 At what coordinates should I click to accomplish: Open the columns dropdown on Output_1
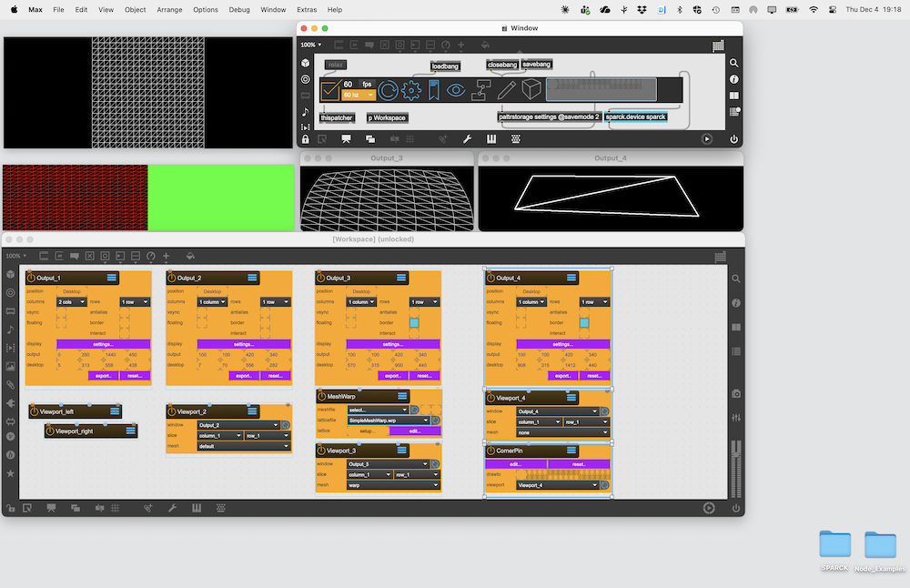coord(71,301)
